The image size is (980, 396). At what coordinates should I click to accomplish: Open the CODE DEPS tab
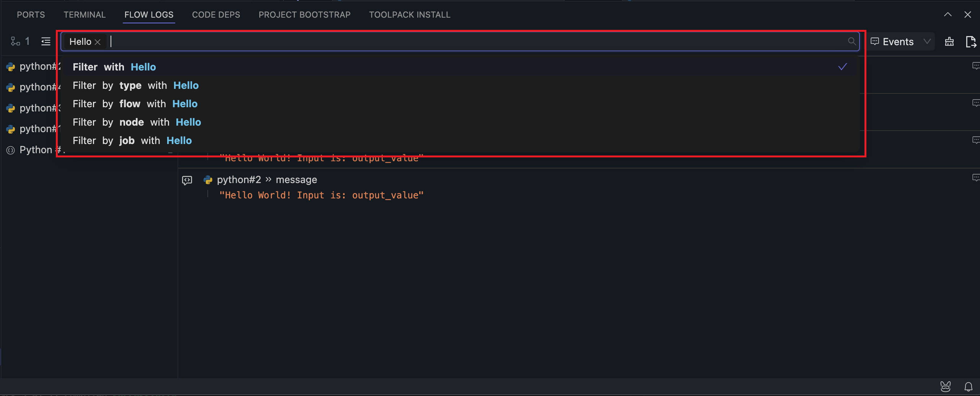(216, 15)
